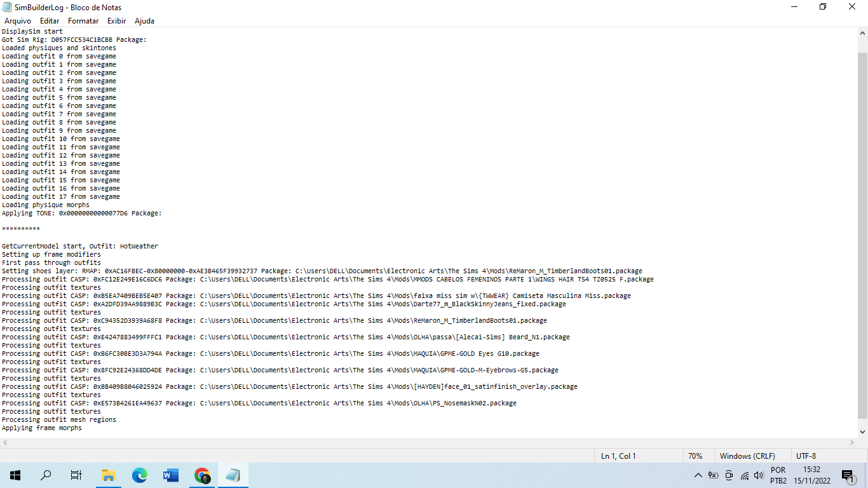Viewport: 868px width, 488px height.
Task: Open the volume speaker control
Action: (x=759, y=475)
